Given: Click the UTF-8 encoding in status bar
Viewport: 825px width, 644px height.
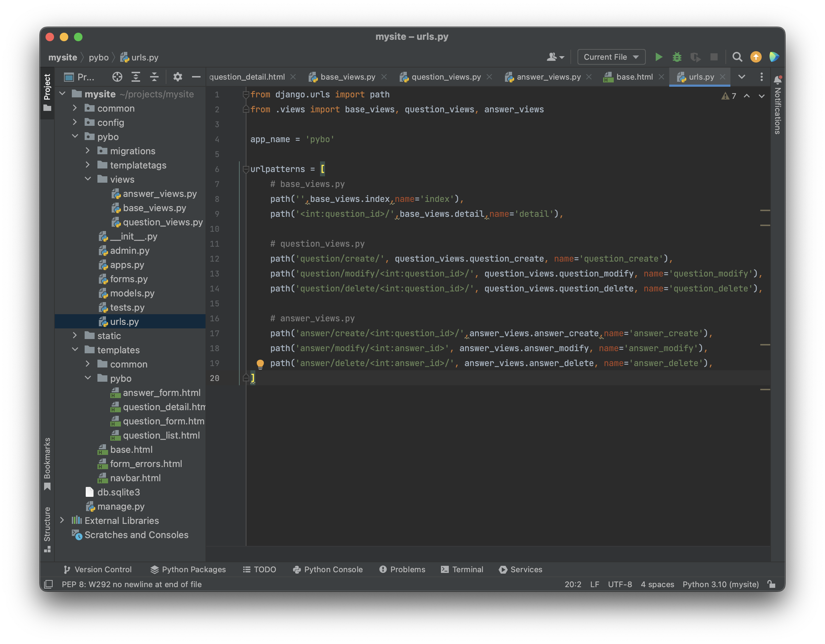Looking at the screenshot, I should point(619,584).
